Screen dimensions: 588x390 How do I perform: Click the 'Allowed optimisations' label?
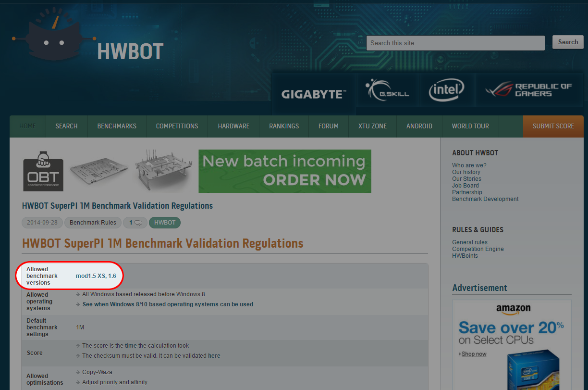(x=45, y=379)
